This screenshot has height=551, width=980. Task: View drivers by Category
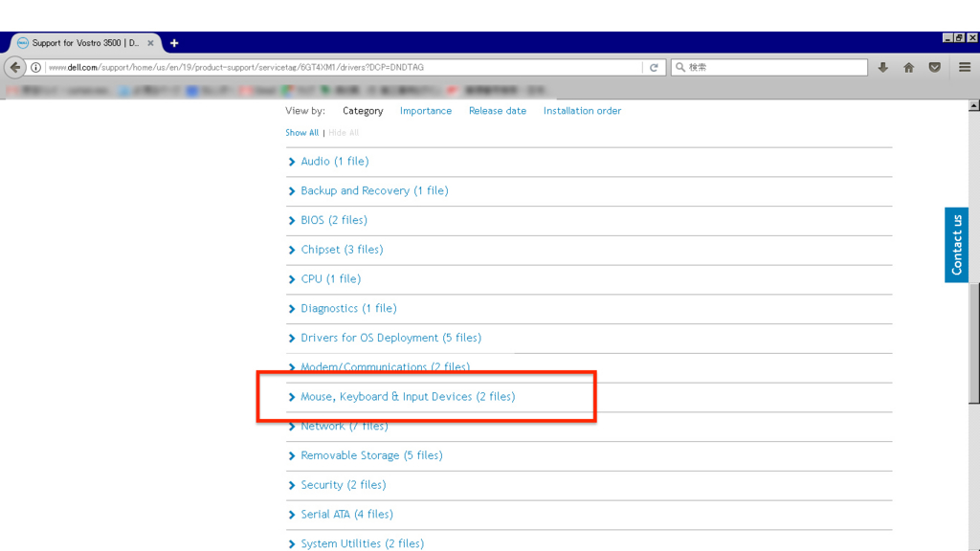tap(363, 111)
